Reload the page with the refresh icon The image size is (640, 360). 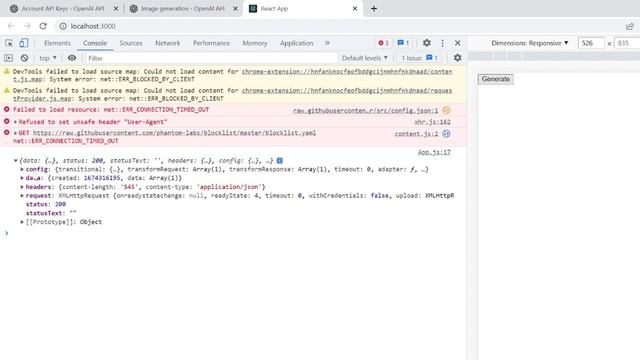(43, 26)
